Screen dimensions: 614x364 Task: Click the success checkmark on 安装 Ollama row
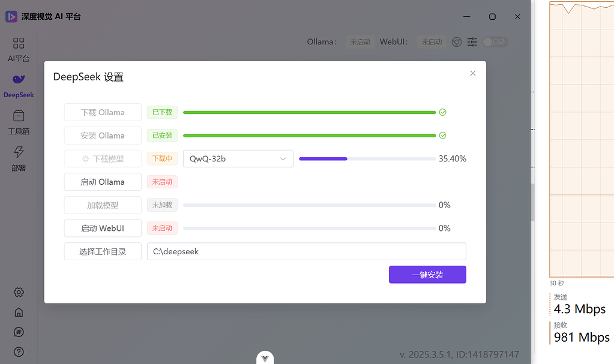(x=442, y=136)
